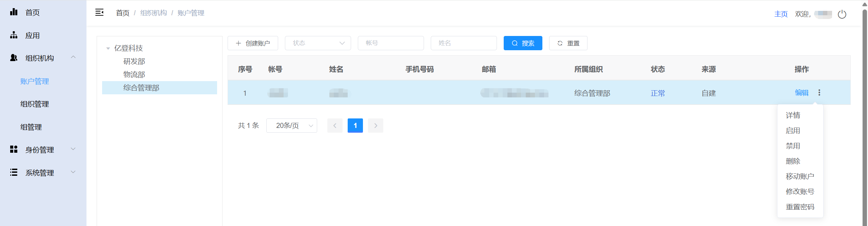Open the 20条/页 page size dropdown
Viewport: 868px width, 226px height.
(291, 126)
